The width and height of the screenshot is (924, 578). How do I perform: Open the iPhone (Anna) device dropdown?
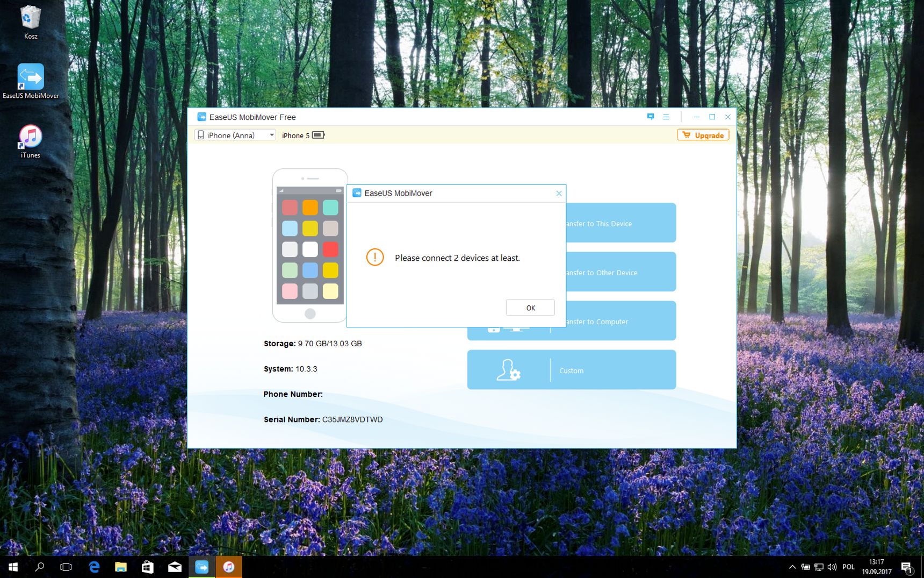coord(235,135)
